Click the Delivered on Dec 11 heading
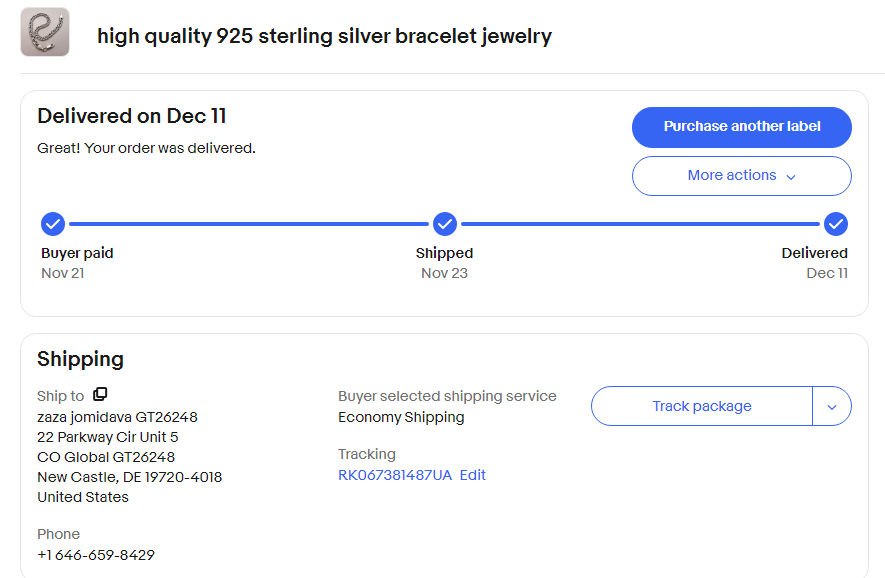Image resolution: width=885 pixels, height=578 pixels. point(132,116)
